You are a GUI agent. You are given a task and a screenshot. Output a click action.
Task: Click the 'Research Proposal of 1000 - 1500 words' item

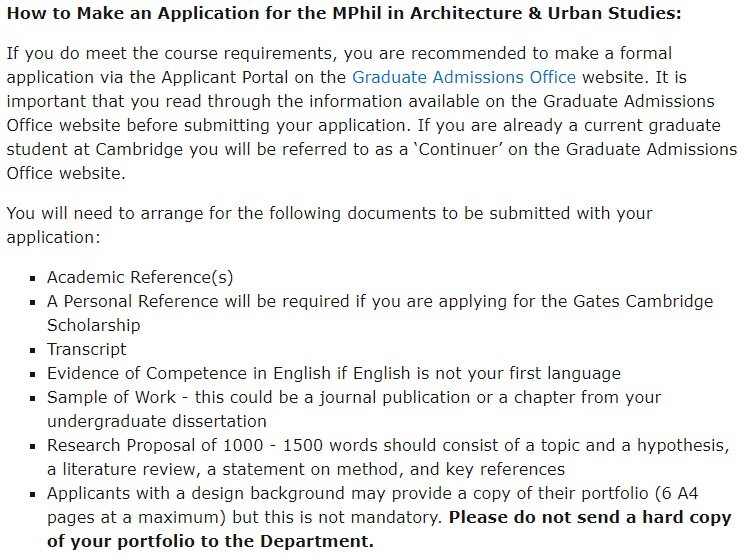click(x=388, y=457)
